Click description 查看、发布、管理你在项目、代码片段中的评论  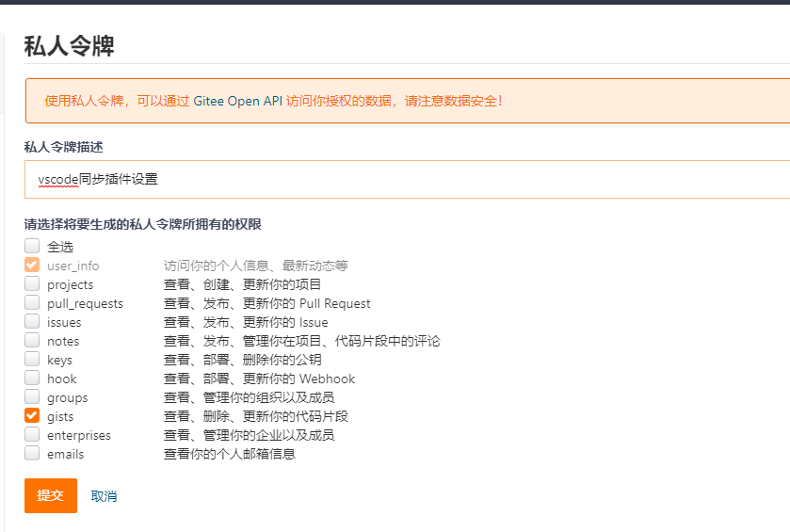302,341
